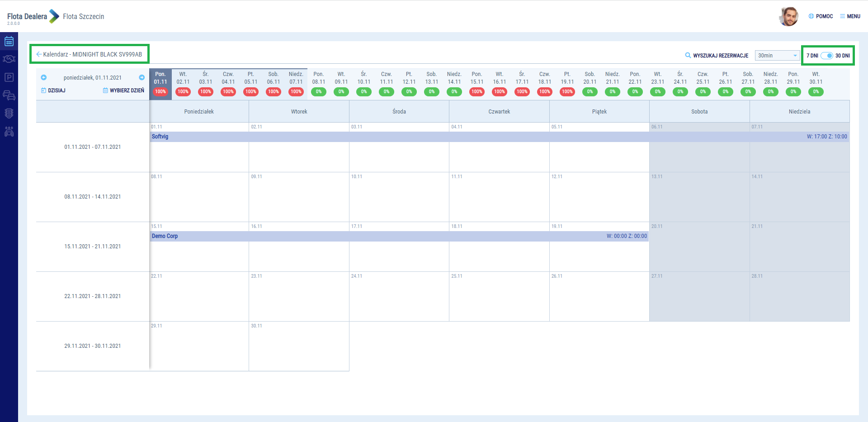
Task: Go to previous day with left arrow
Action: tap(44, 77)
